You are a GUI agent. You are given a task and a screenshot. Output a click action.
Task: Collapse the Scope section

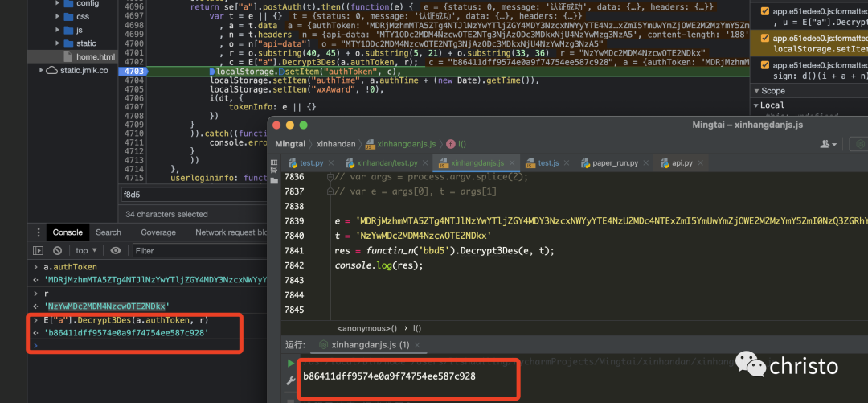click(756, 91)
